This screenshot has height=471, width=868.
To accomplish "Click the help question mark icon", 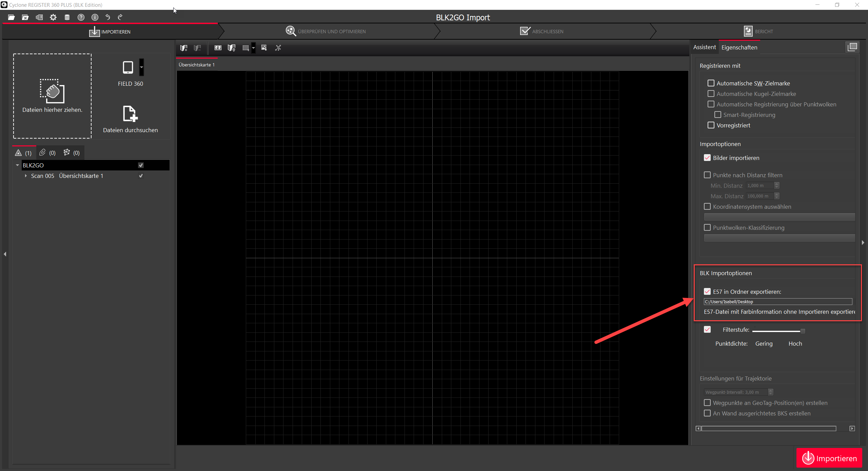I will click(81, 17).
